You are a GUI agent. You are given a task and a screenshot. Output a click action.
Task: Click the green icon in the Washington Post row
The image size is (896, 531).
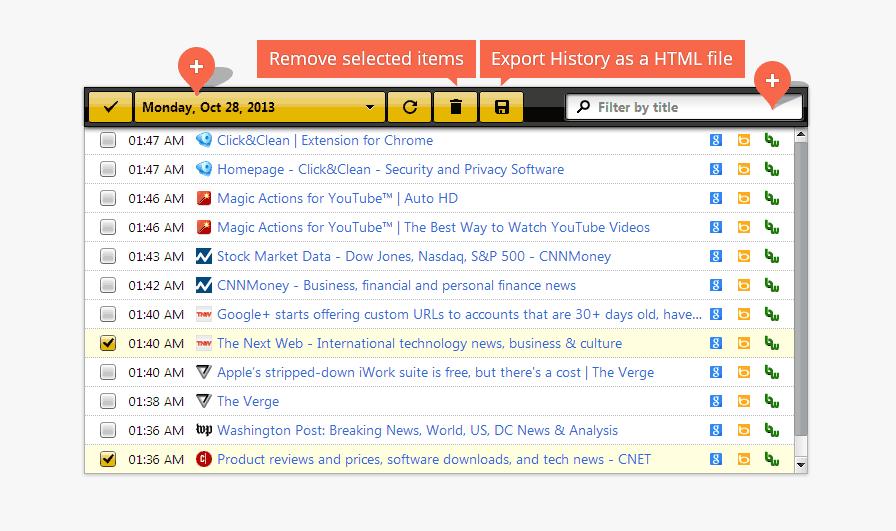771,431
